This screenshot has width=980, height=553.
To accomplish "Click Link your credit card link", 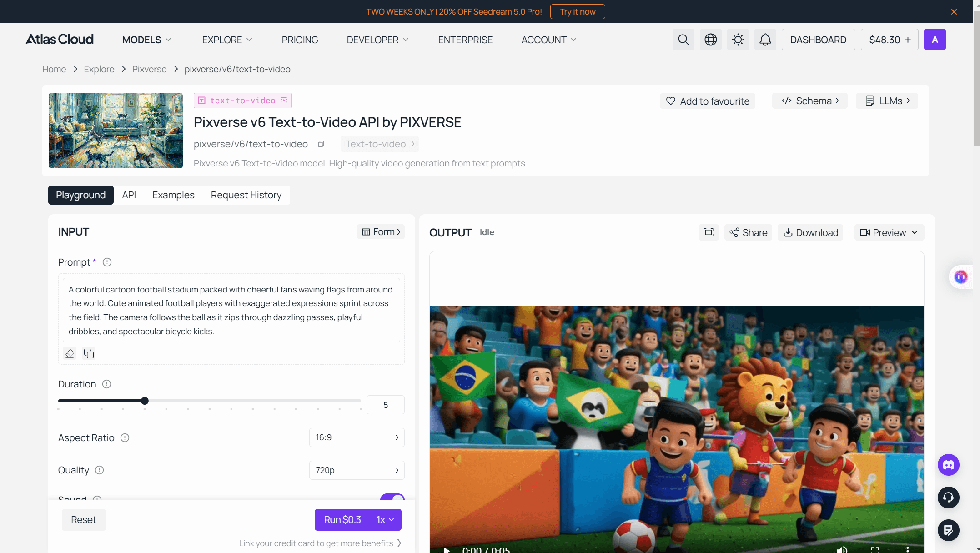I will pos(320,543).
